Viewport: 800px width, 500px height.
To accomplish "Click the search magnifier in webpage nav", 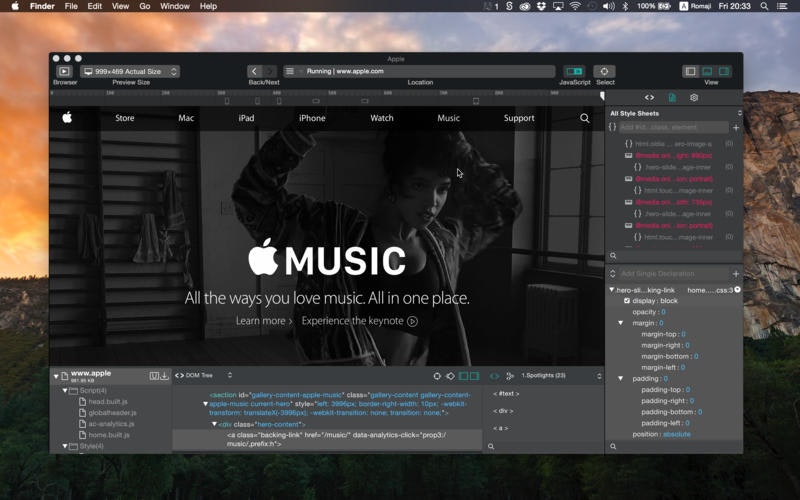I will tap(585, 118).
